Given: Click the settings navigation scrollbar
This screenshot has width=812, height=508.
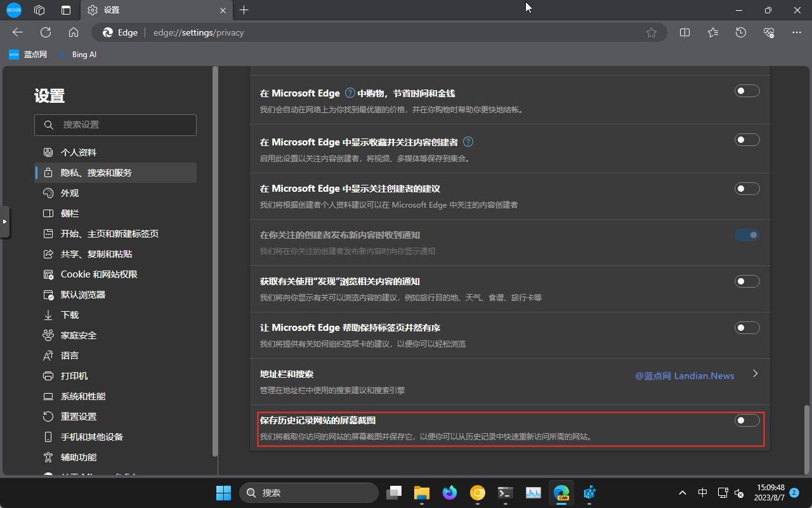Looking at the screenshot, I should click(215, 261).
